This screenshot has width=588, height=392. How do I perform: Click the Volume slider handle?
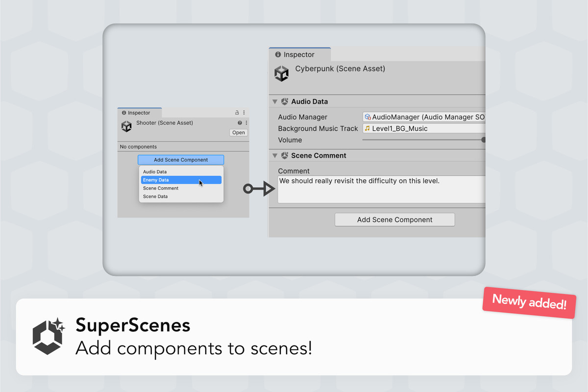click(484, 140)
